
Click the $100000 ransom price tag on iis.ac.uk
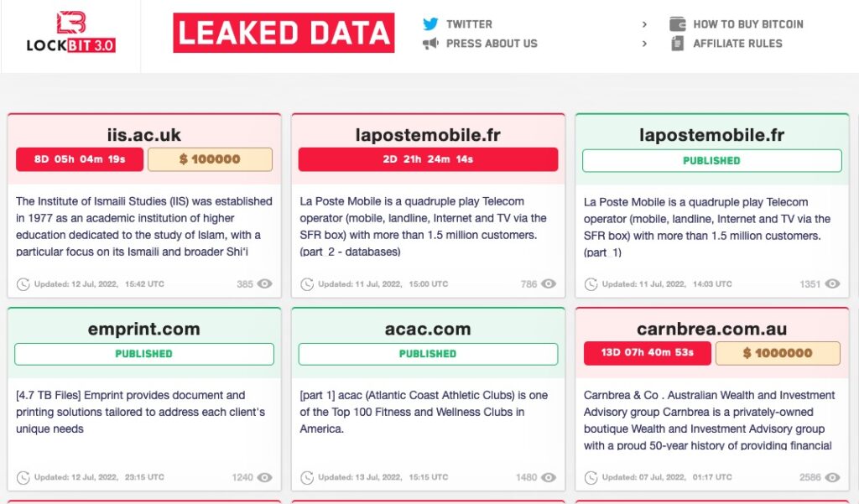click(x=210, y=159)
